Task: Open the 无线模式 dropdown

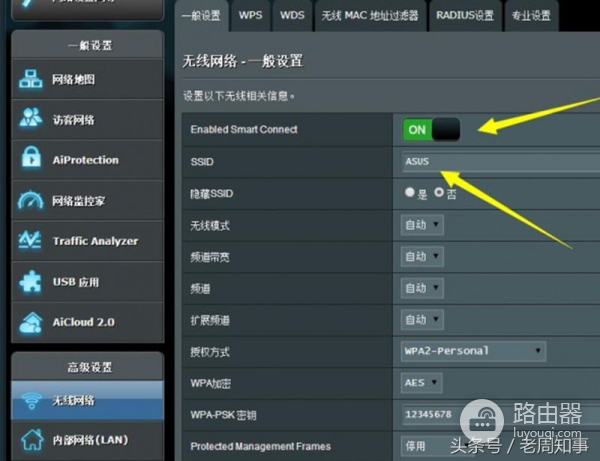Action: click(x=422, y=225)
